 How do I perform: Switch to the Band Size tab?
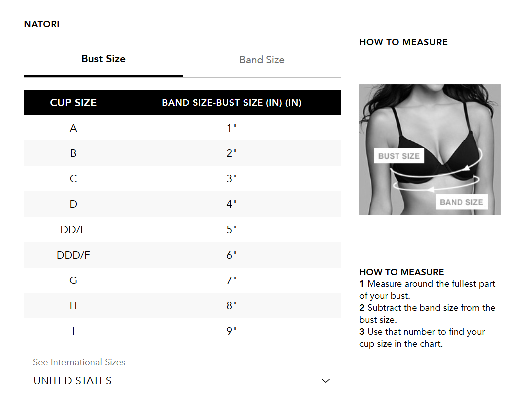(x=262, y=60)
